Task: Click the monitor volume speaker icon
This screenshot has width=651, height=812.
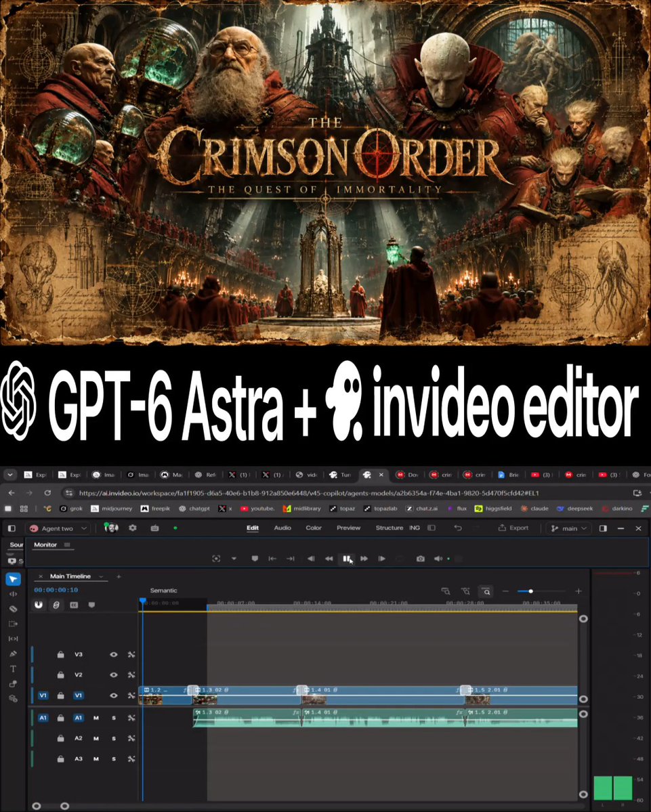Action: click(x=438, y=559)
